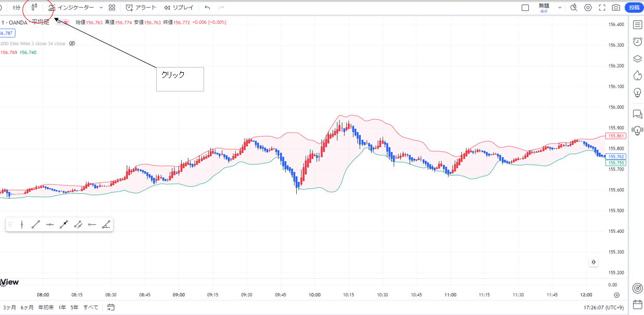Select the trend line drawing tool
Viewport: 644px width, 315px height.
(35, 225)
